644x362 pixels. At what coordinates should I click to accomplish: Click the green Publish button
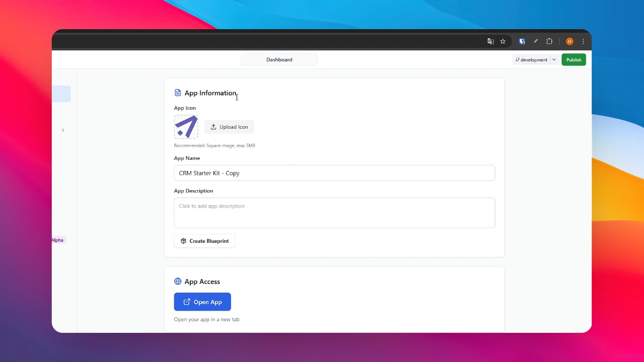coord(574,60)
